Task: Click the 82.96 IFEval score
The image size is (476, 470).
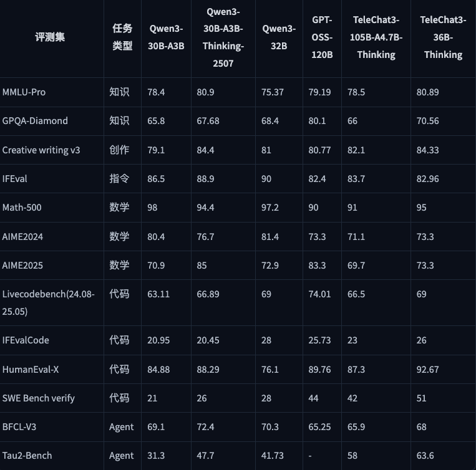Action: (x=428, y=179)
